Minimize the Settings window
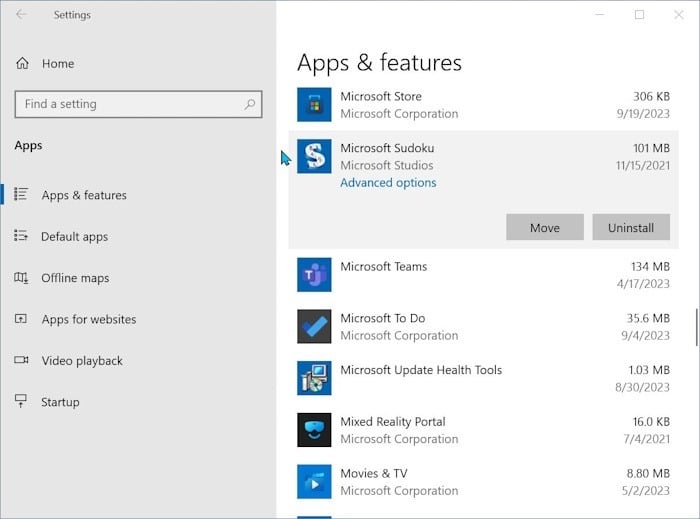700x519 pixels. click(600, 15)
